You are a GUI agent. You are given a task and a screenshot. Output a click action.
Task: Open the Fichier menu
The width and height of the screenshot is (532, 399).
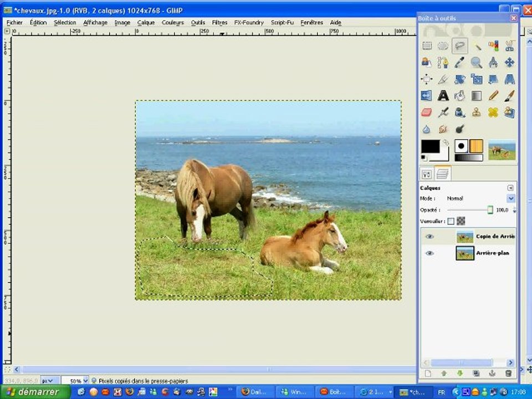pos(14,22)
